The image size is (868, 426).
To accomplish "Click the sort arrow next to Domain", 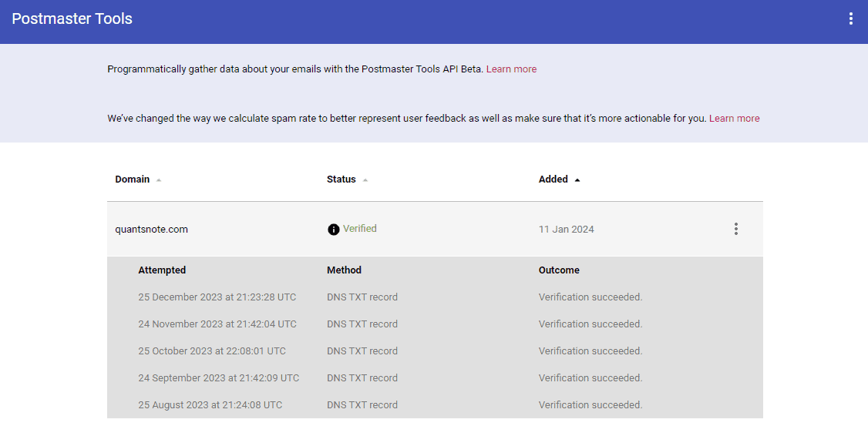I will [x=159, y=180].
